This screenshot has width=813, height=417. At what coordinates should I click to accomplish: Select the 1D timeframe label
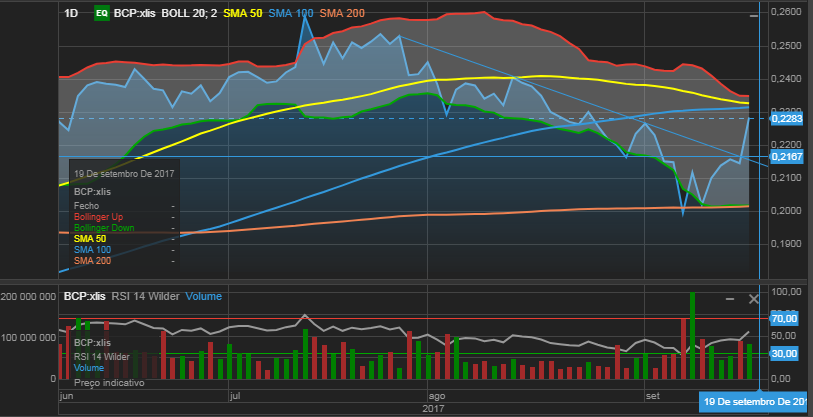(71, 13)
